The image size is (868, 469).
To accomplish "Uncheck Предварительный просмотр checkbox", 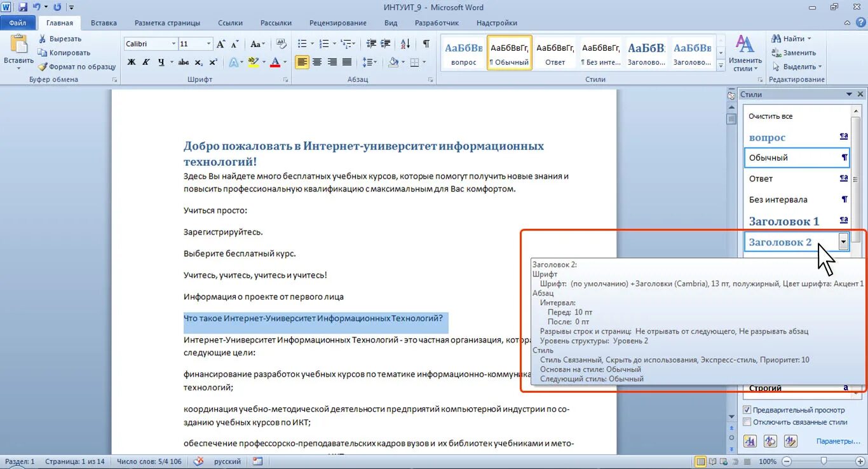I will click(x=747, y=410).
